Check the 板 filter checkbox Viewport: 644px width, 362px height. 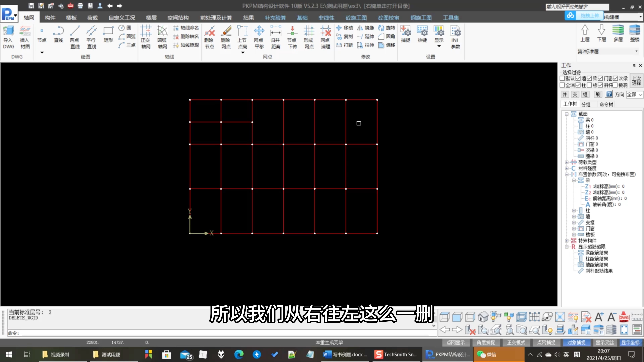tap(589, 85)
